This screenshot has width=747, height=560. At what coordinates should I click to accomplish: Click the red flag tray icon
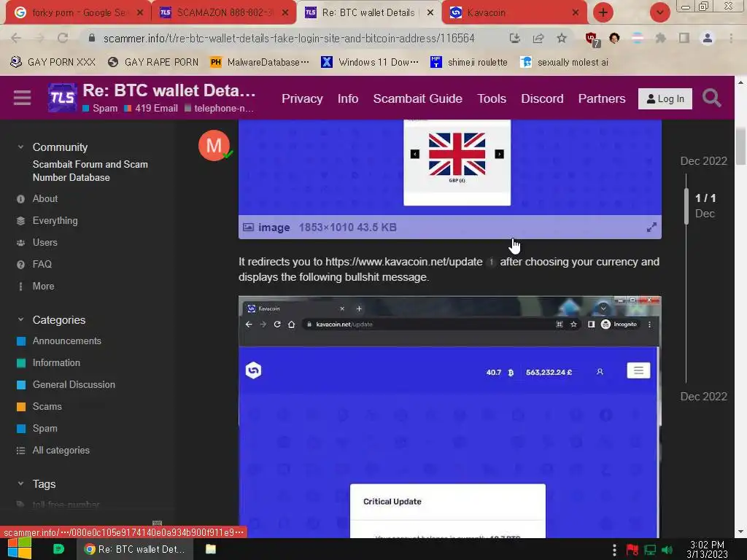pos(632,550)
